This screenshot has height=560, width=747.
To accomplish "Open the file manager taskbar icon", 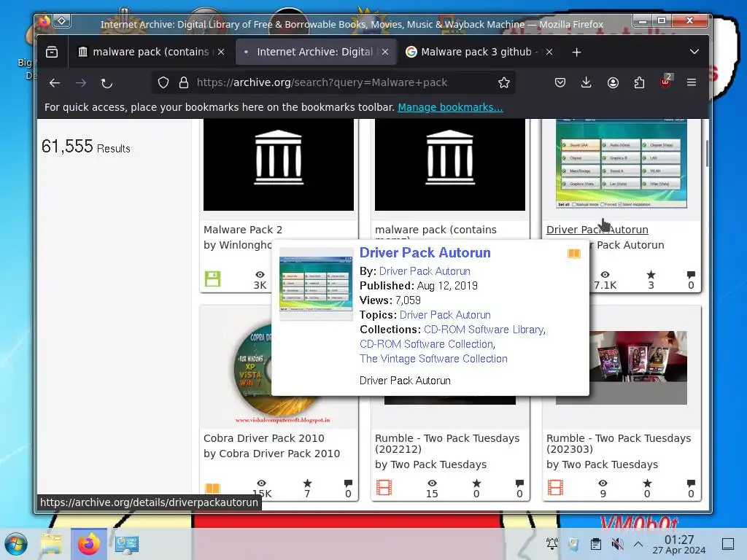I will point(51,544).
